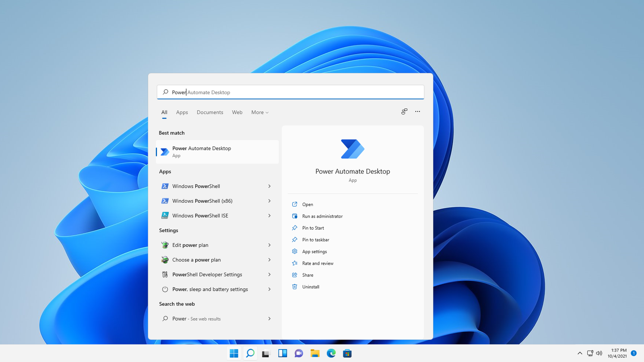Click the Choose a power plan icon

click(x=165, y=260)
